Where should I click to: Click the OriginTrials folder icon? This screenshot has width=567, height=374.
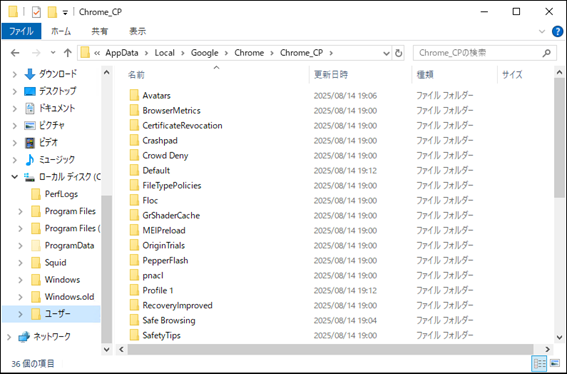point(134,245)
